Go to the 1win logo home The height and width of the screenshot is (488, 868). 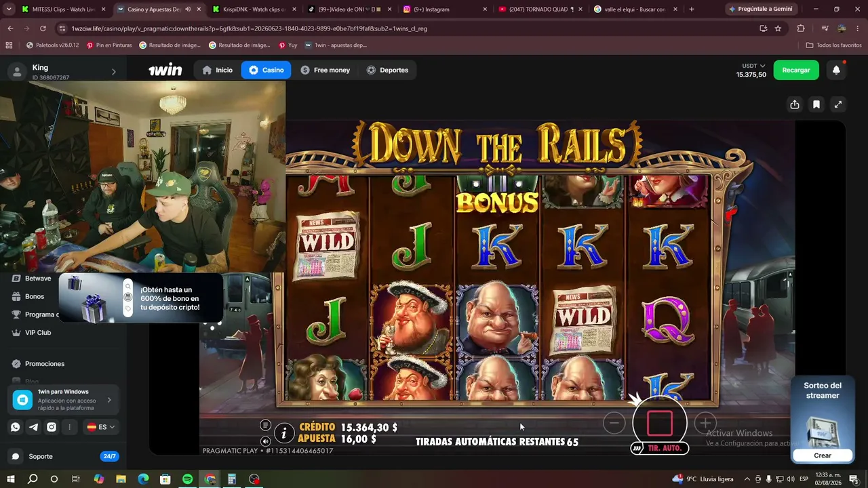click(x=165, y=70)
